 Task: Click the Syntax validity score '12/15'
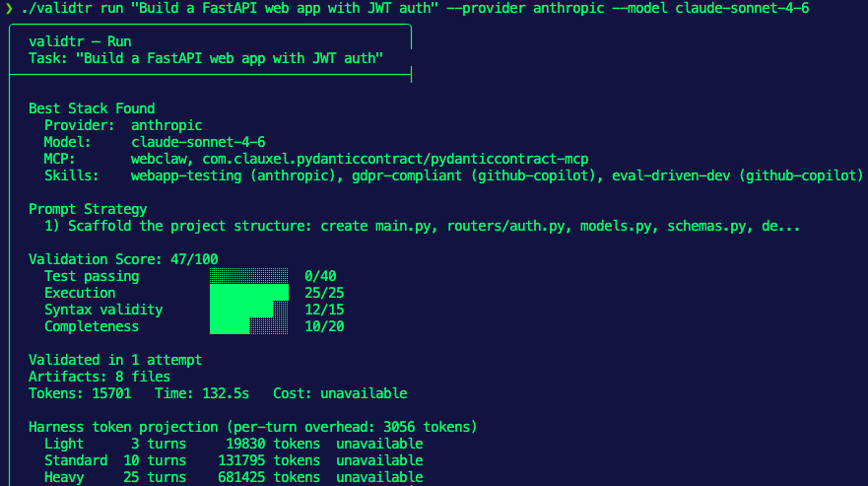coord(324,310)
